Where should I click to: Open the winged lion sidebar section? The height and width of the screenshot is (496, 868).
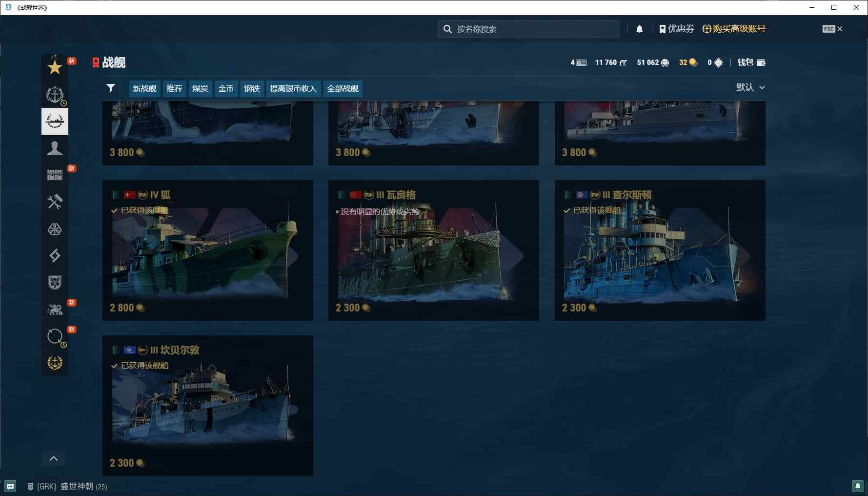coord(55,309)
